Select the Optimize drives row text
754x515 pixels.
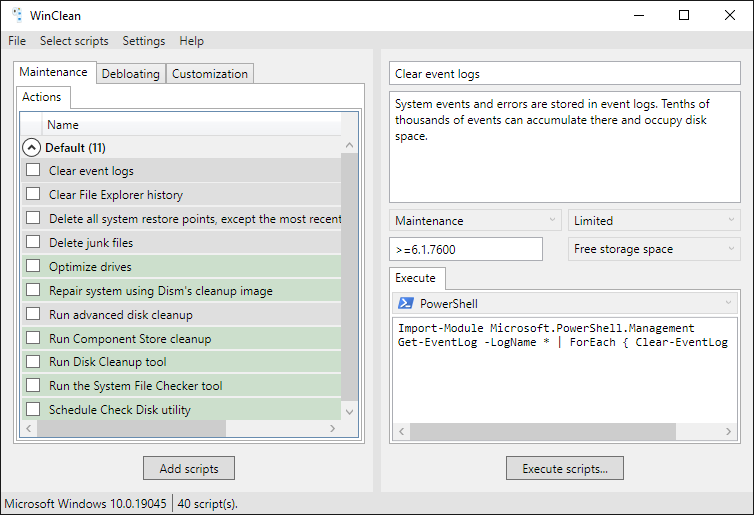point(90,266)
